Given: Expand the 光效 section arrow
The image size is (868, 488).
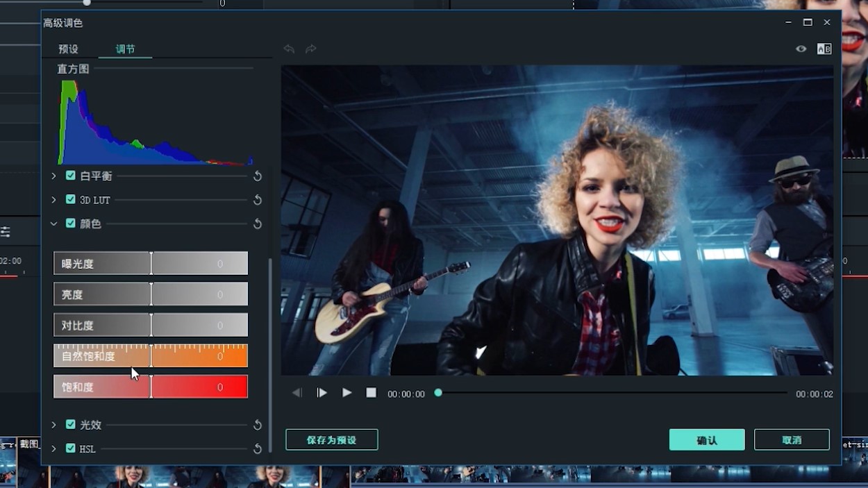Looking at the screenshot, I should 53,425.
